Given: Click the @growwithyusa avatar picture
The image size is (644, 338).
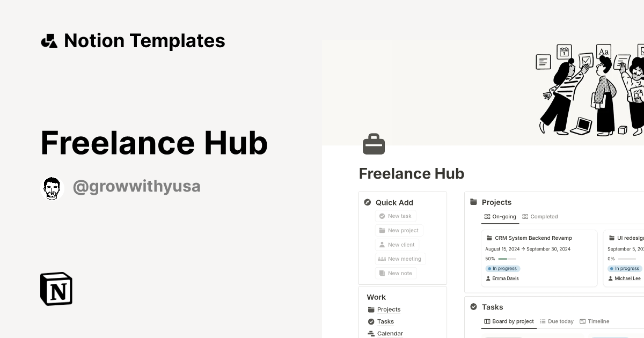Looking at the screenshot, I should [x=52, y=188].
